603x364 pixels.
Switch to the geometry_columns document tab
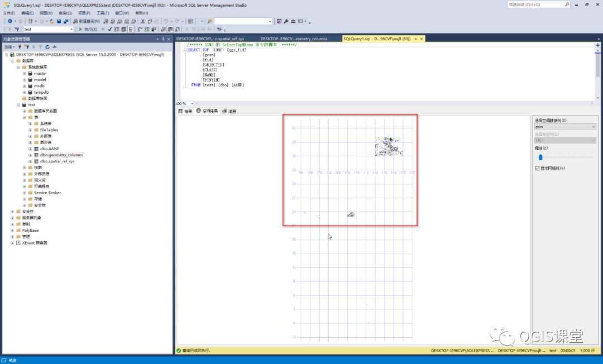pyautogui.click(x=294, y=39)
